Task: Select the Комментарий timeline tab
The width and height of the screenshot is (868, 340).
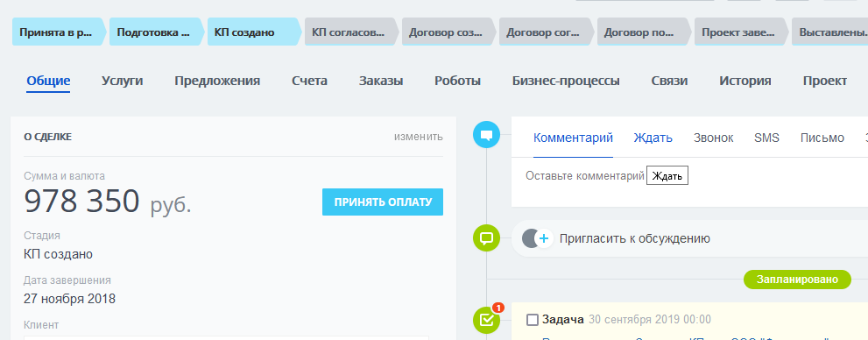Action: (573, 138)
